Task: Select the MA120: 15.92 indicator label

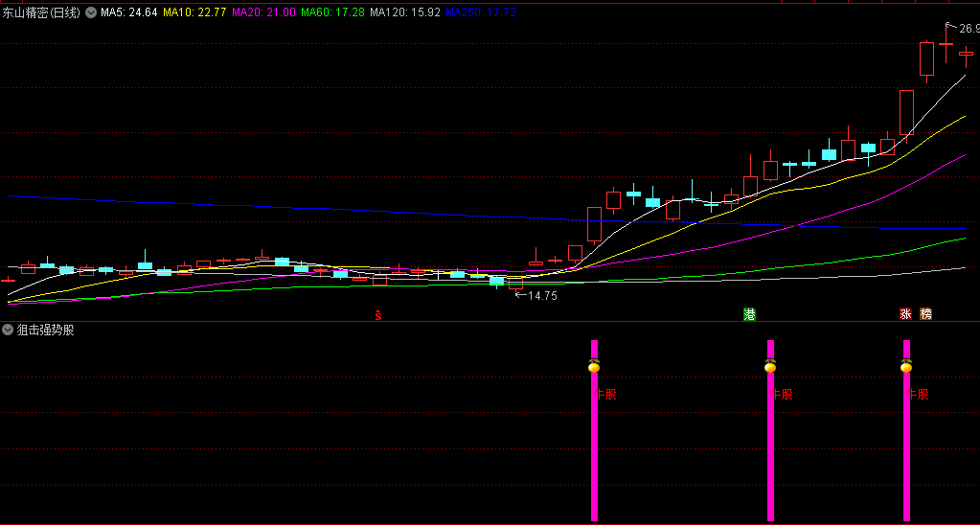Action: [404, 11]
